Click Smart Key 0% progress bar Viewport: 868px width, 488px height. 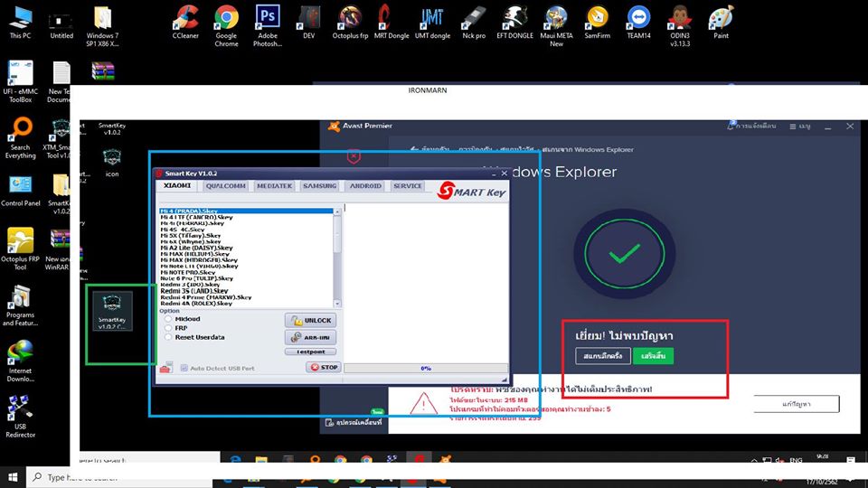pyautogui.click(x=426, y=368)
